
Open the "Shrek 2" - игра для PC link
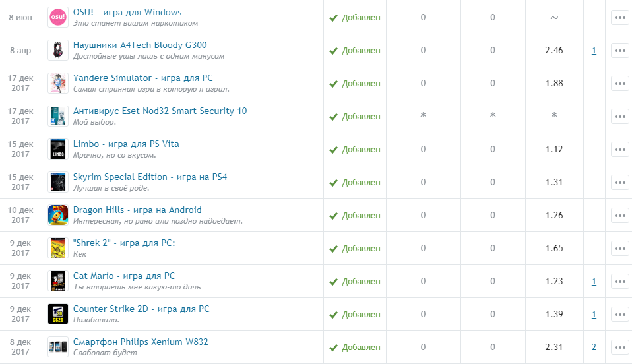(x=124, y=243)
